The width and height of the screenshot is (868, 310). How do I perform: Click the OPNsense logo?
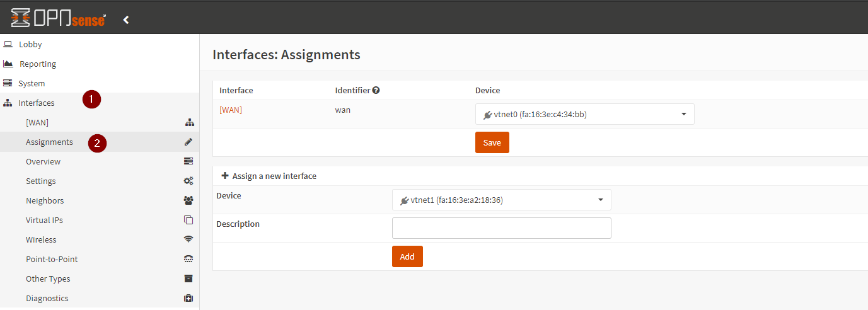(x=58, y=19)
